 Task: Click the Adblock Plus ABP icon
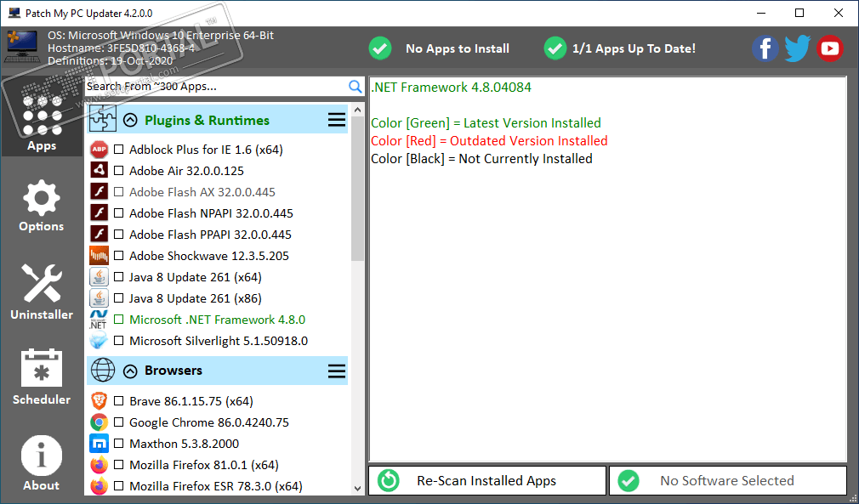(x=100, y=150)
